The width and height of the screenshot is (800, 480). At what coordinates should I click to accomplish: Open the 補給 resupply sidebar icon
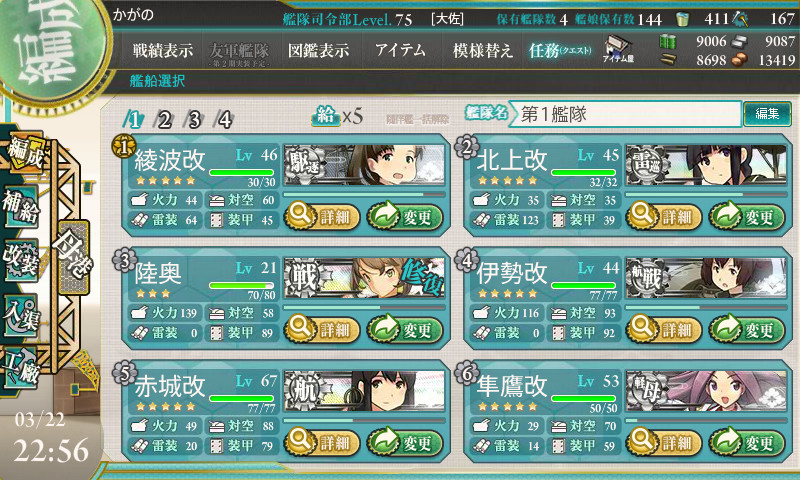(x=21, y=206)
